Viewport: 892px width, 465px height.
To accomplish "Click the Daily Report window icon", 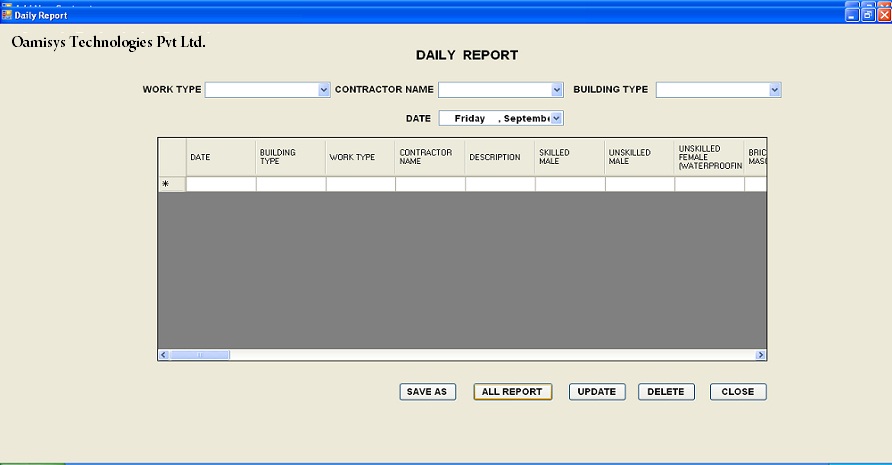I will 7,15.
